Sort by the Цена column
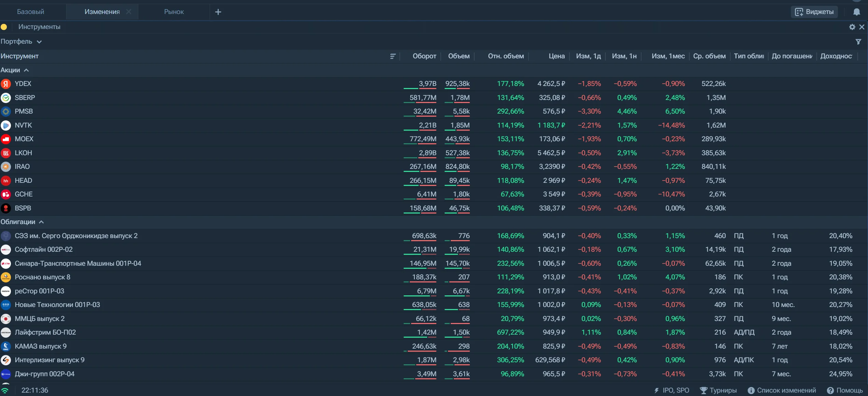This screenshot has height=396, width=868. point(557,56)
